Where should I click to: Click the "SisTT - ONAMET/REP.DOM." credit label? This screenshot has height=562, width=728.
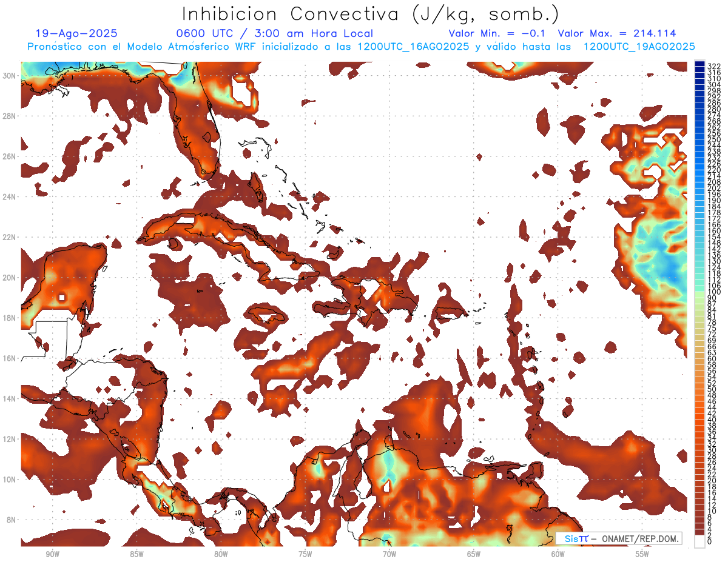coord(619,538)
